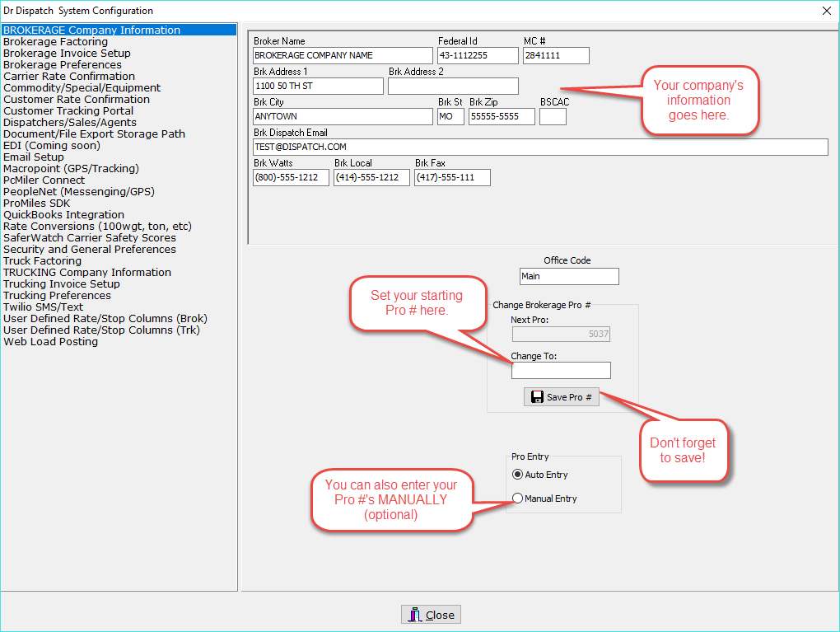
Task: Open Dispatchers/Sales/Agents settings
Action: [x=70, y=122]
